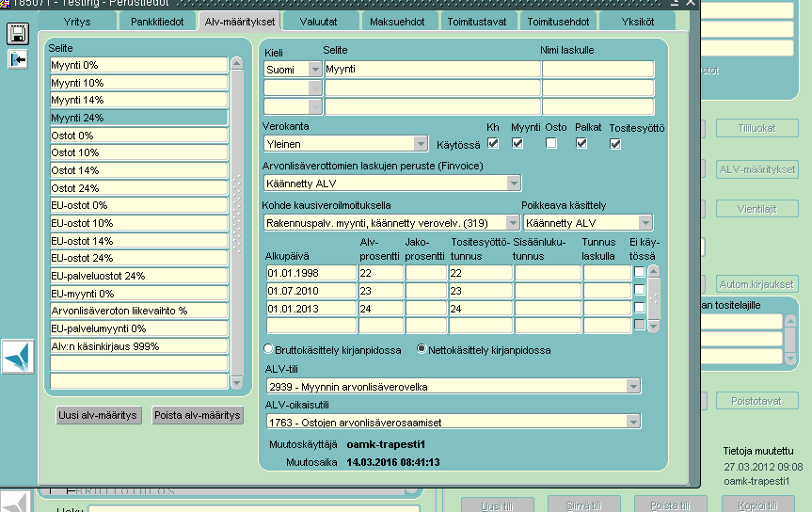Check Ei käytössä for 01.07.2010 row
812x512 pixels.
pos(640,290)
